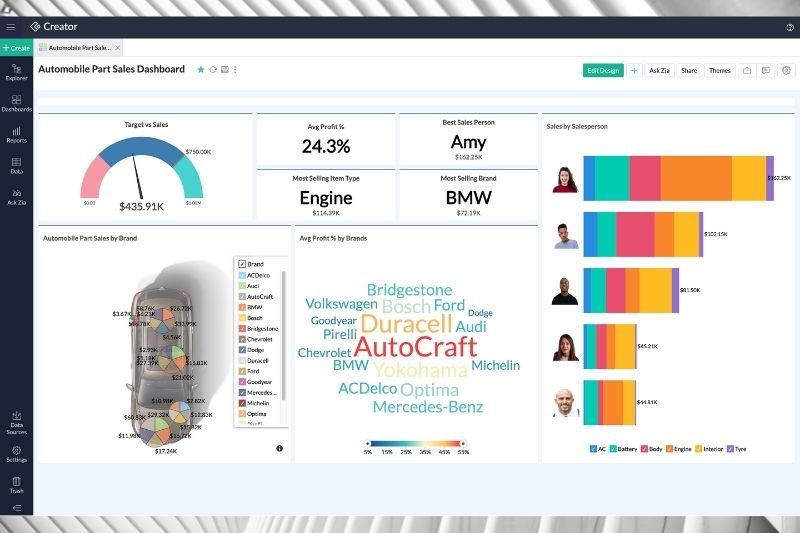Toggle the BMW checkbox in the Brand legend
800x533 pixels.
pos(242,307)
